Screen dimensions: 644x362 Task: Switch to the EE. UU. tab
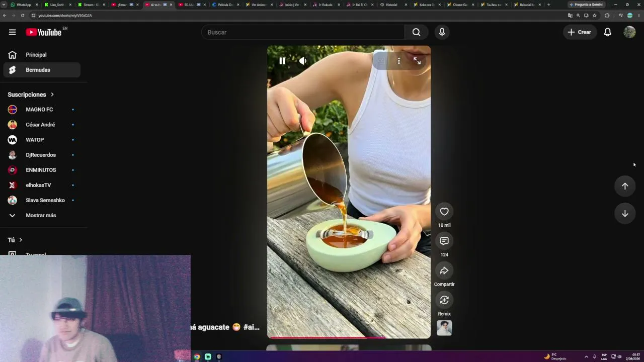(192, 5)
